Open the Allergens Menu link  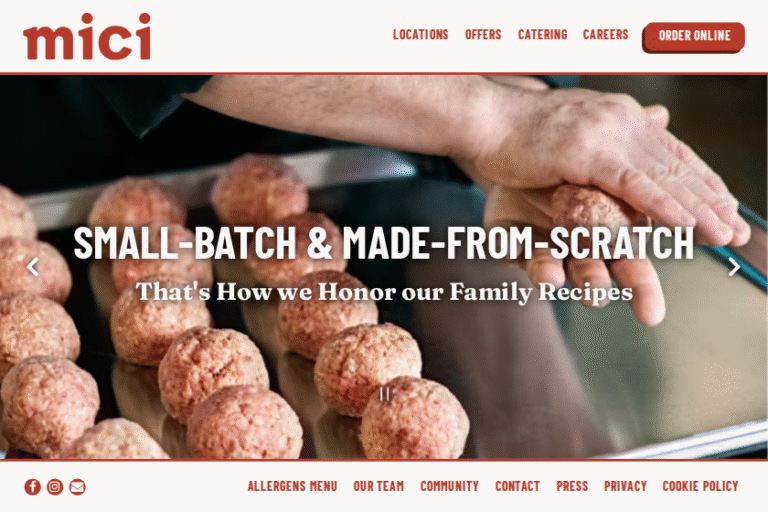pyautogui.click(x=292, y=486)
